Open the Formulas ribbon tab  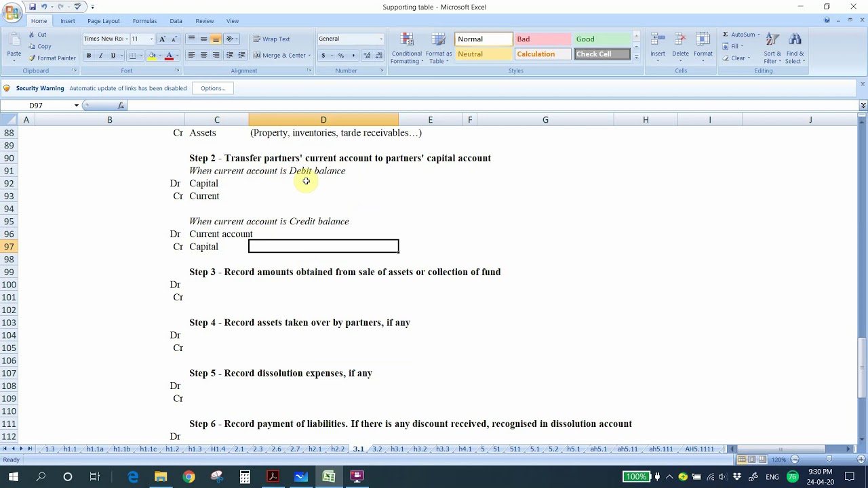click(x=144, y=21)
